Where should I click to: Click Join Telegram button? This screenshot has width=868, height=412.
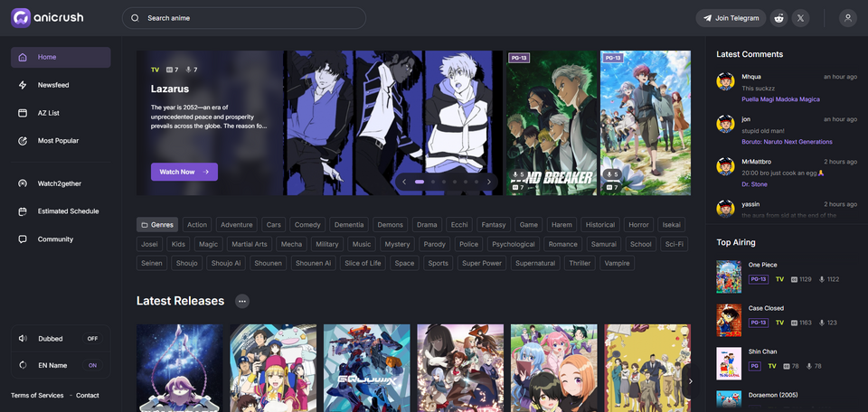(731, 18)
